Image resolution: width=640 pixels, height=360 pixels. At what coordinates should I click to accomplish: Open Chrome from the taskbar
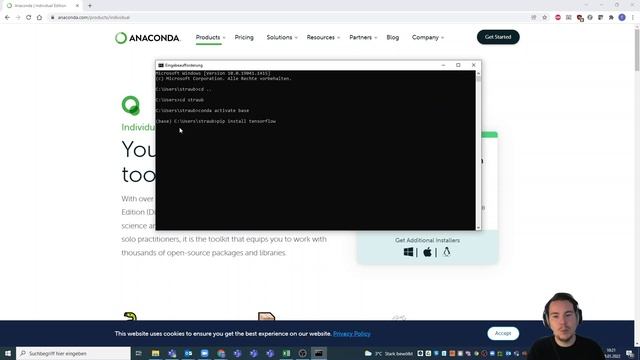point(221,353)
